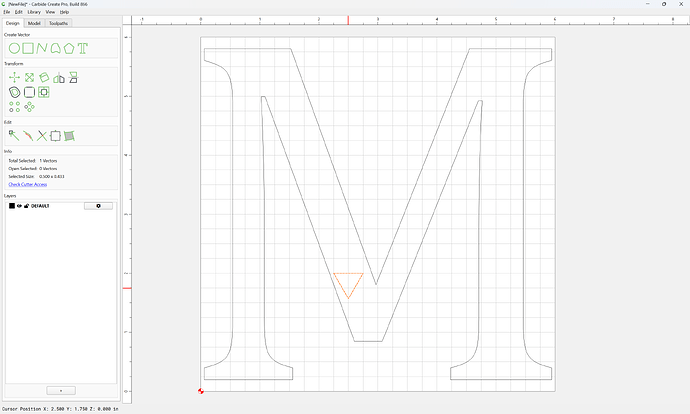The width and height of the screenshot is (690, 414).
Task: Toggle the lock on DEFAULT layer
Action: click(x=26, y=206)
